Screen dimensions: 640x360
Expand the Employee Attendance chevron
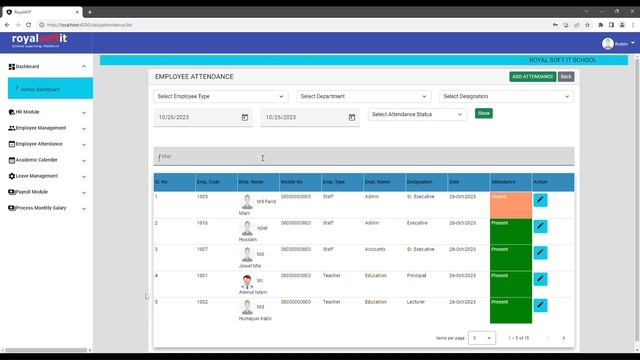[84, 144]
